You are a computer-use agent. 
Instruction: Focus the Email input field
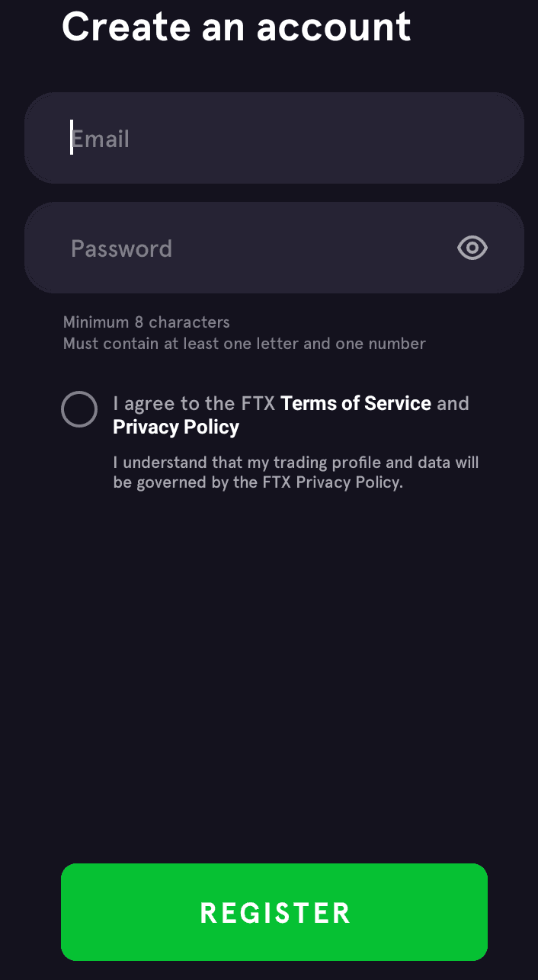[x=274, y=138]
